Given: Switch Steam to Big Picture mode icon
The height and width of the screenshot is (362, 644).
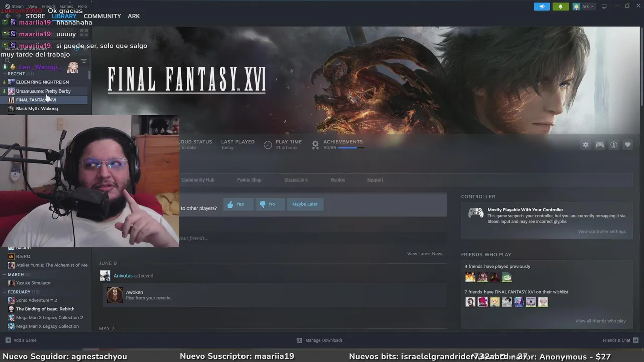Looking at the screenshot, I should [604, 6].
